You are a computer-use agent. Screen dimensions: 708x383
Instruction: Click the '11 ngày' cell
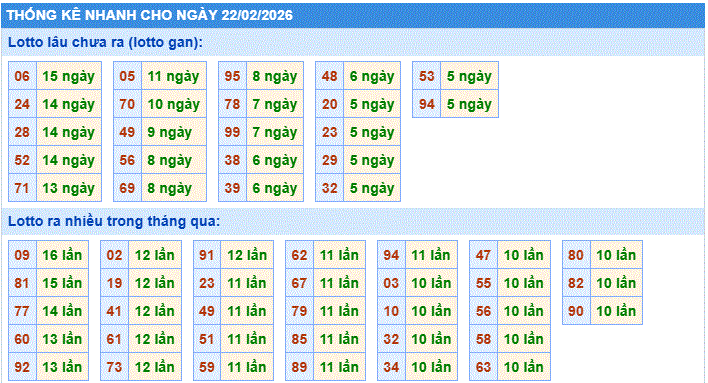(x=174, y=76)
